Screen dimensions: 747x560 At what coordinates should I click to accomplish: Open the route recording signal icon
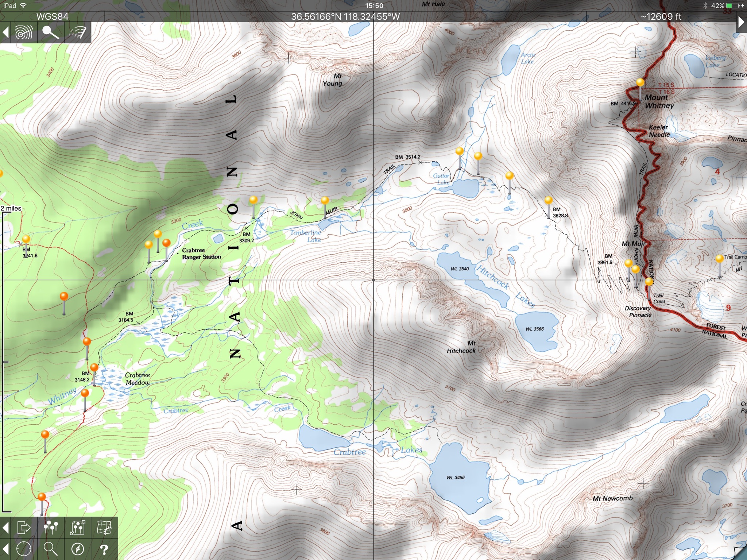[78, 33]
